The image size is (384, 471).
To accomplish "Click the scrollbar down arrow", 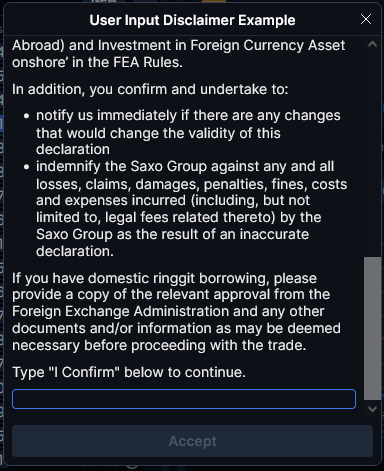I will tap(372, 409).
